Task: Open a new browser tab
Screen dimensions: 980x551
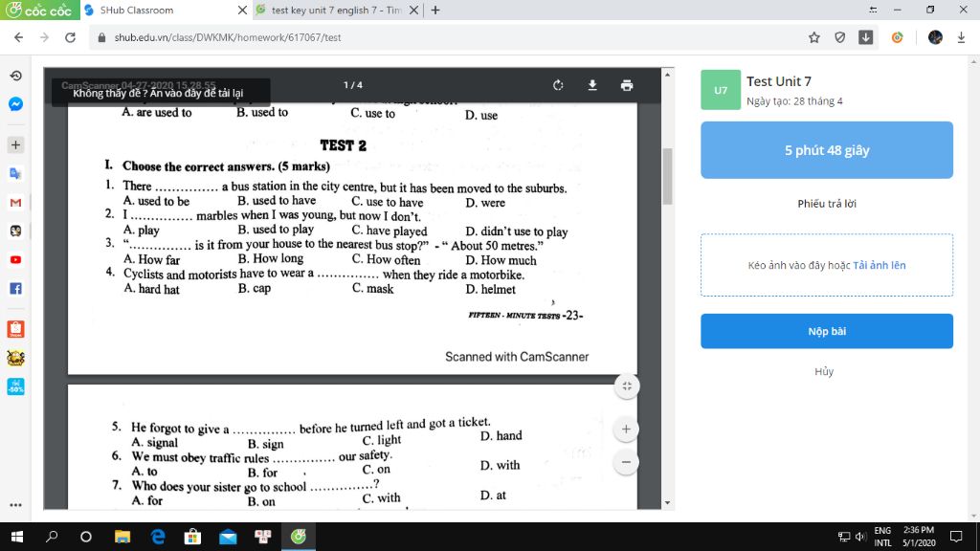Action: [x=435, y=10]
